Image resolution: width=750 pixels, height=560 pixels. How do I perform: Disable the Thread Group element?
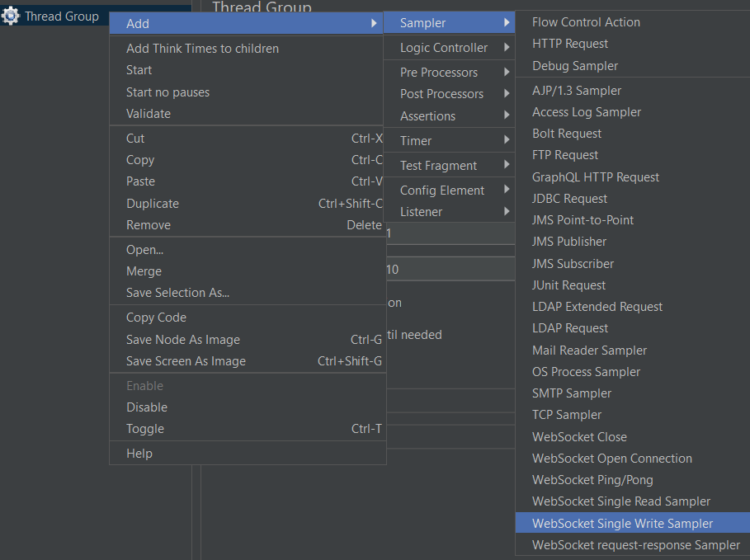pyautogui.click(x=147, y=407)
